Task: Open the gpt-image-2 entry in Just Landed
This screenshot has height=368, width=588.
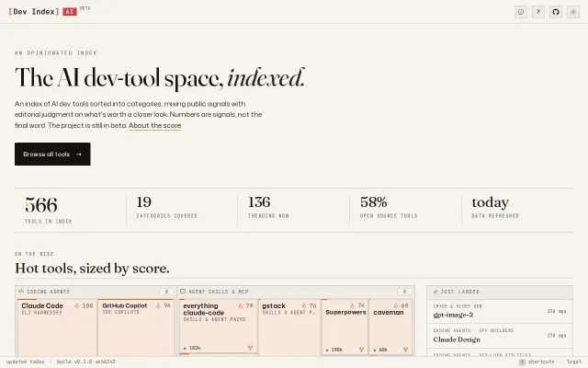Action: point(500,311)
